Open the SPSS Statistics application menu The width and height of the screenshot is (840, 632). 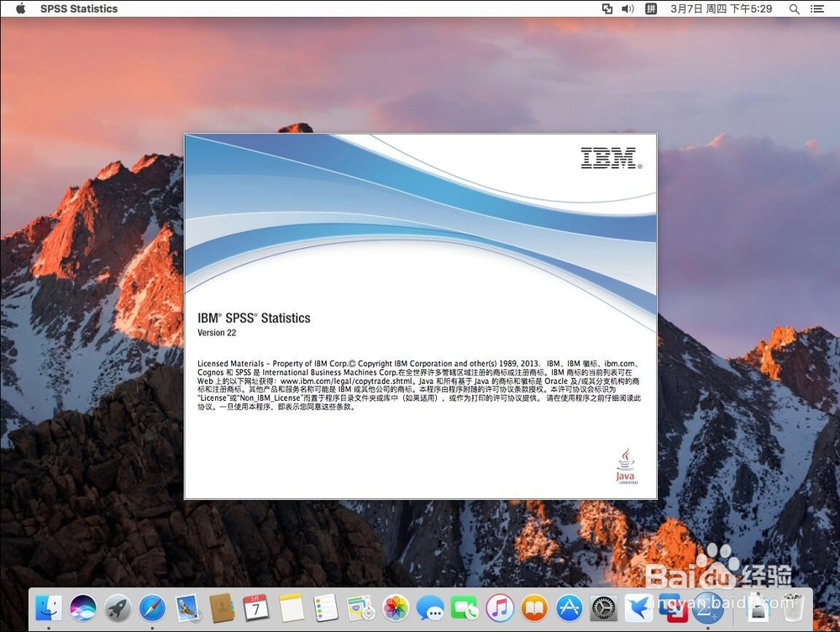tap(79, 8)
